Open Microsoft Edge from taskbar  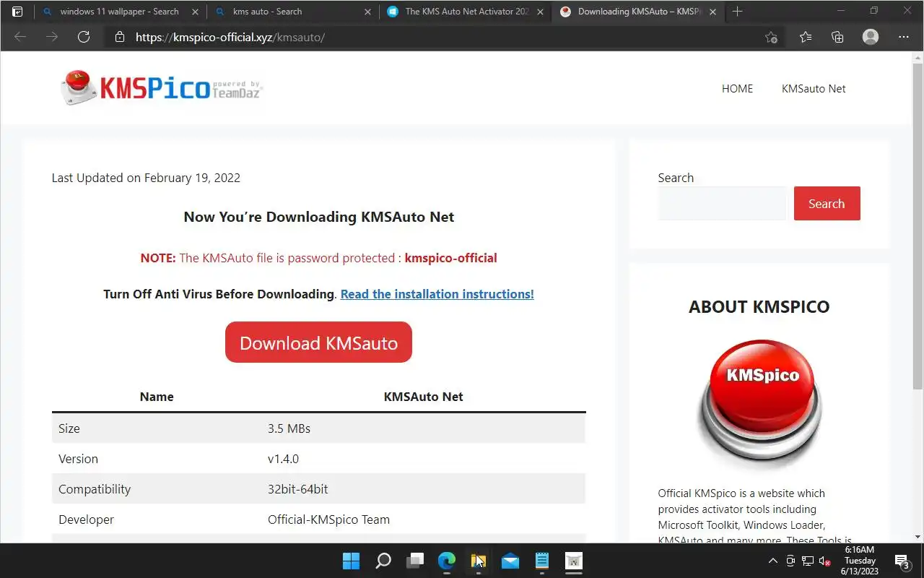pos(447,561)
